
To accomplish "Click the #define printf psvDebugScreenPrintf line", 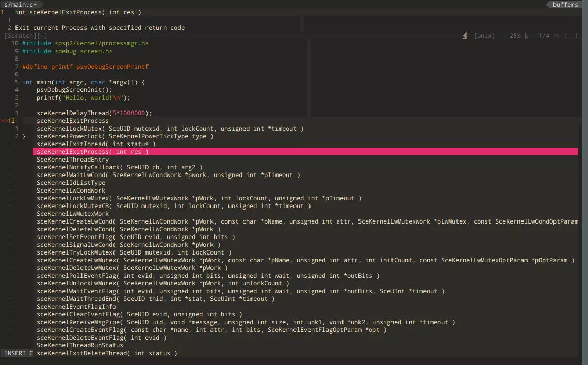I will 85,67.
